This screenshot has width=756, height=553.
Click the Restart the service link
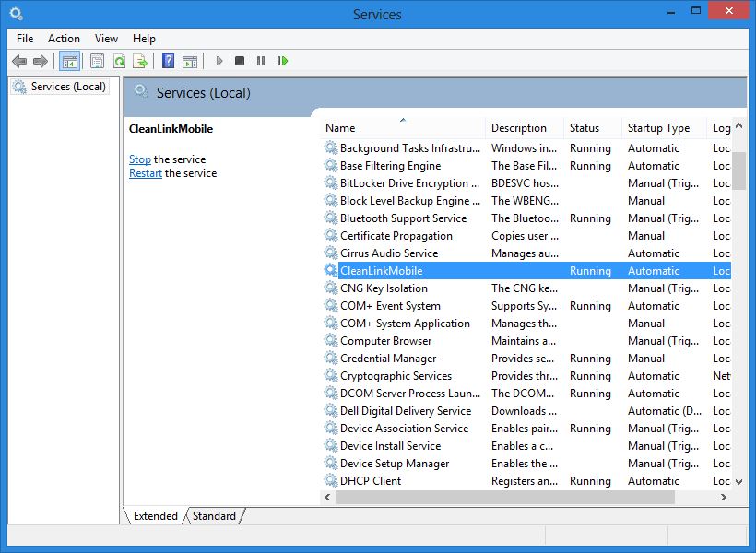pos(146,173)
